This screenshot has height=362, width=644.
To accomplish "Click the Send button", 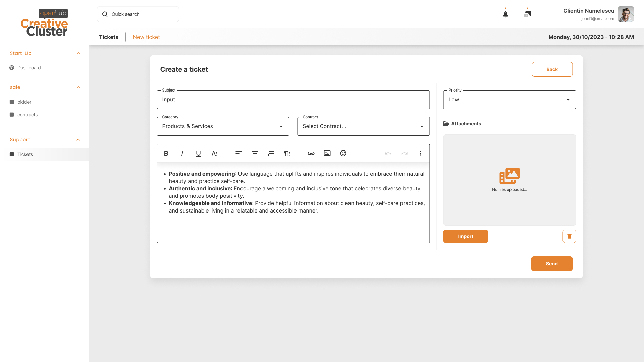I will pyautogui.click(x=551, y=264).
